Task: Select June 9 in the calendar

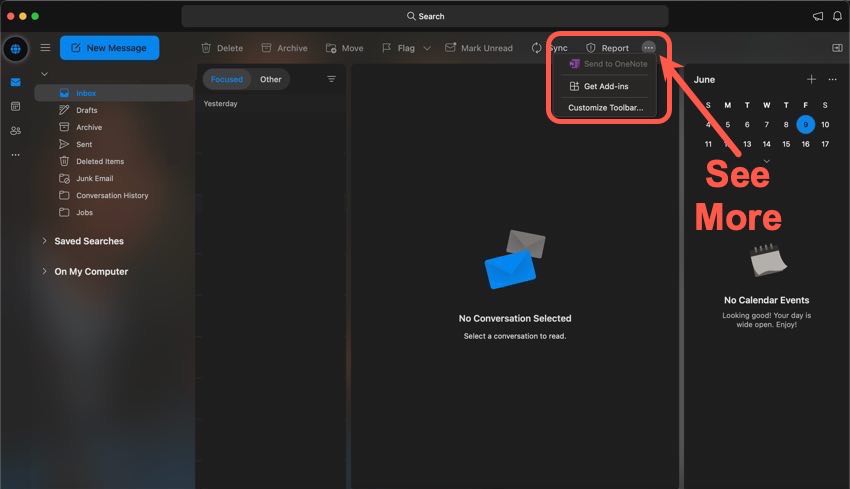Action: click(x=806, y=124)
